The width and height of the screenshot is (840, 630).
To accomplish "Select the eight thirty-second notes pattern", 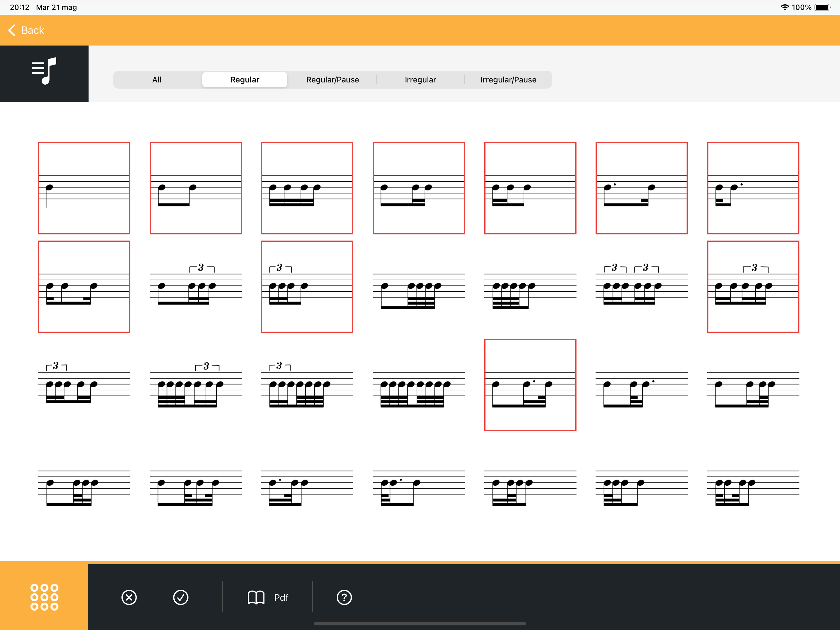I will pos(418,385).
